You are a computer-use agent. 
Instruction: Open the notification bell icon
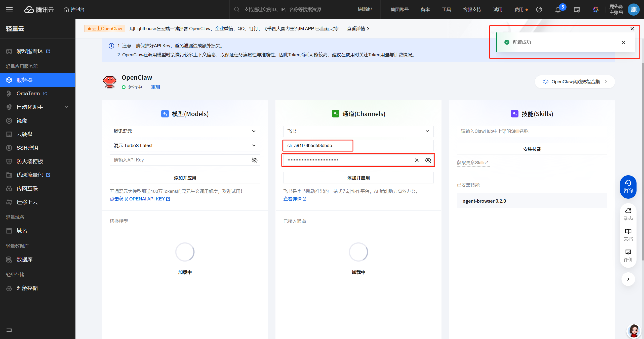[x=558, y=10]
